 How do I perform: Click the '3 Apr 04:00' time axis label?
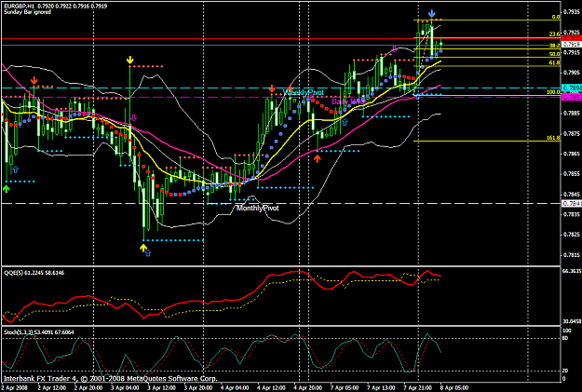125,388
